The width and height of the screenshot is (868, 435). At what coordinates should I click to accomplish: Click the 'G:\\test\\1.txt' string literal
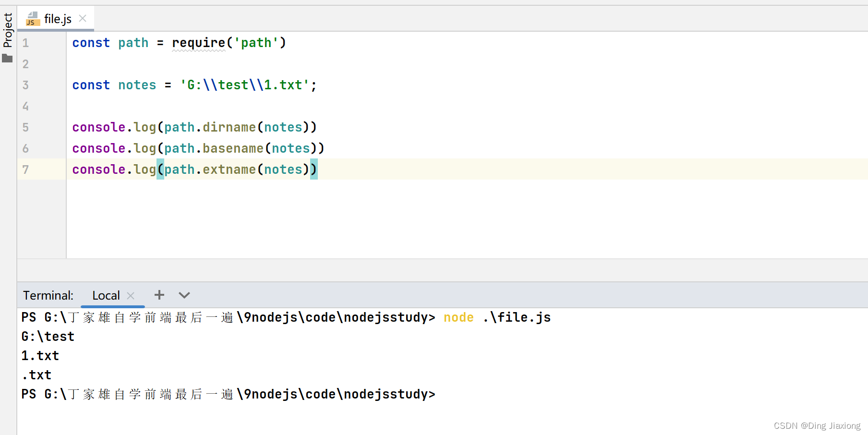click(245, 85)
